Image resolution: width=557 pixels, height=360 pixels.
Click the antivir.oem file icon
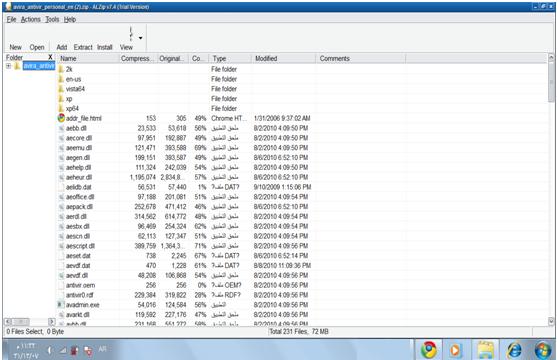coord(61,285)
